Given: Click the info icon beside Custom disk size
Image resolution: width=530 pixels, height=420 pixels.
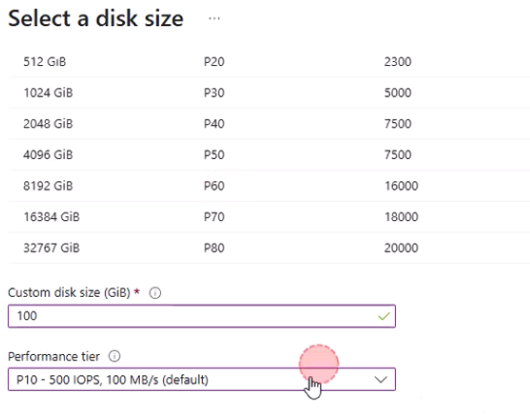Looking at the screenshot, I should (x=155, y=293).
